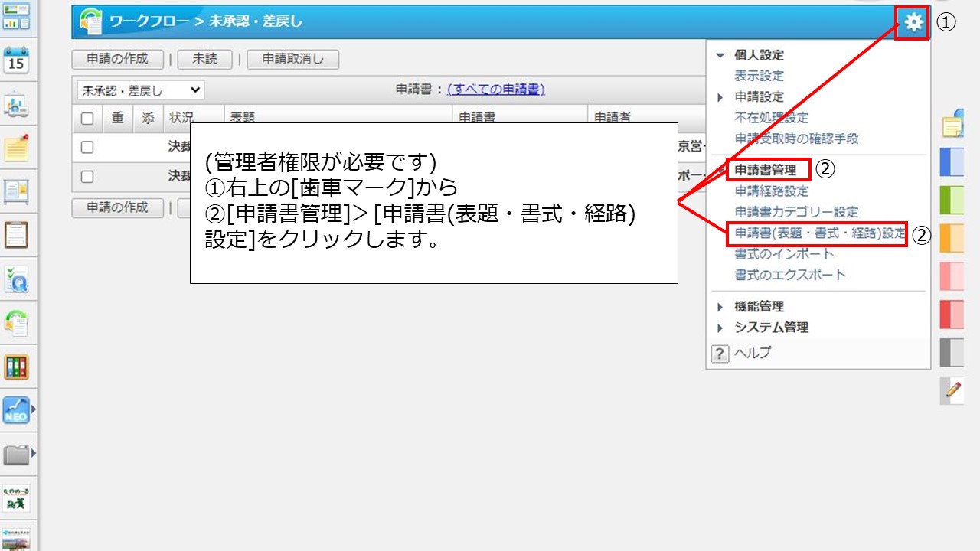Image resolution: width=980 pixels, height=551 pixels.
Task: Click the 申請取消し button
Action: pos(292,59)
